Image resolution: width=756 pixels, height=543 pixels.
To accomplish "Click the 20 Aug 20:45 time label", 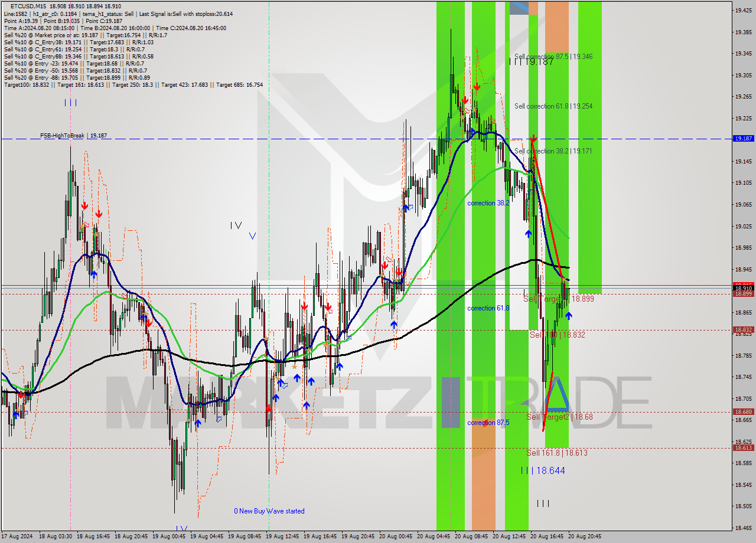I will point(585,537).
